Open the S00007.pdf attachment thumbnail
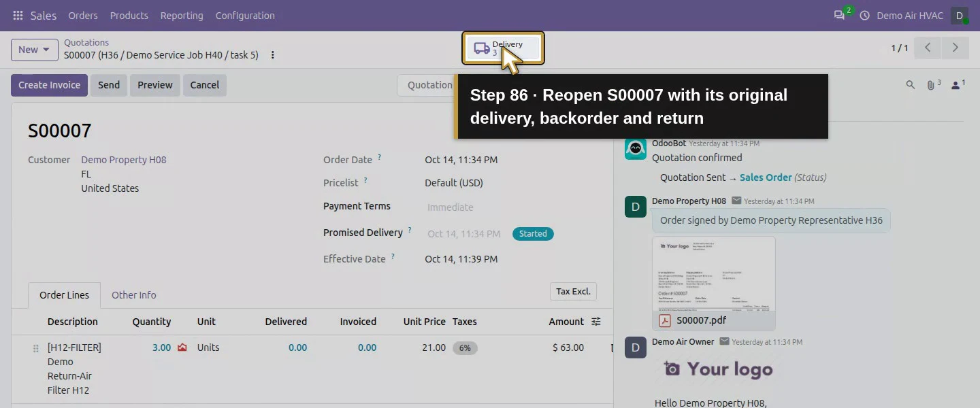This screenshot has width=980, height=408. click(714, 273)
